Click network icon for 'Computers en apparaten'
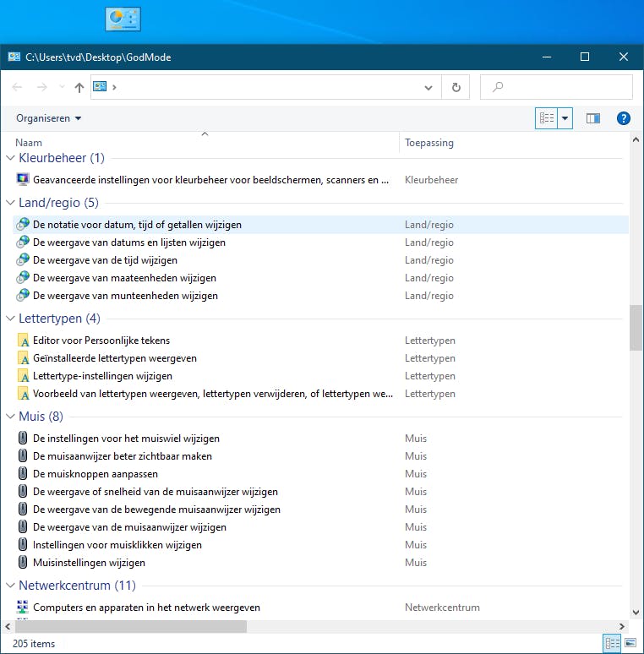Viewport: 644px width, 654px height. click(23, 607)
